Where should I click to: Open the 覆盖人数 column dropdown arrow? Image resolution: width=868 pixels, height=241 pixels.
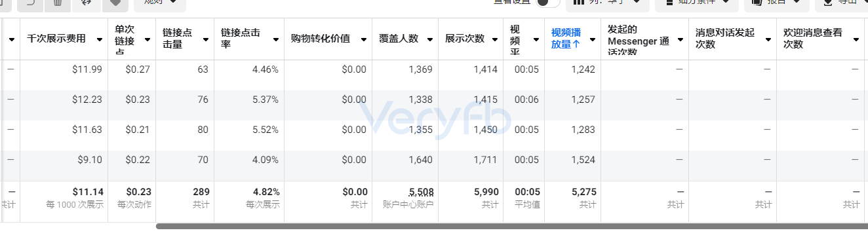pyautogui.click(x=429, y=39)
